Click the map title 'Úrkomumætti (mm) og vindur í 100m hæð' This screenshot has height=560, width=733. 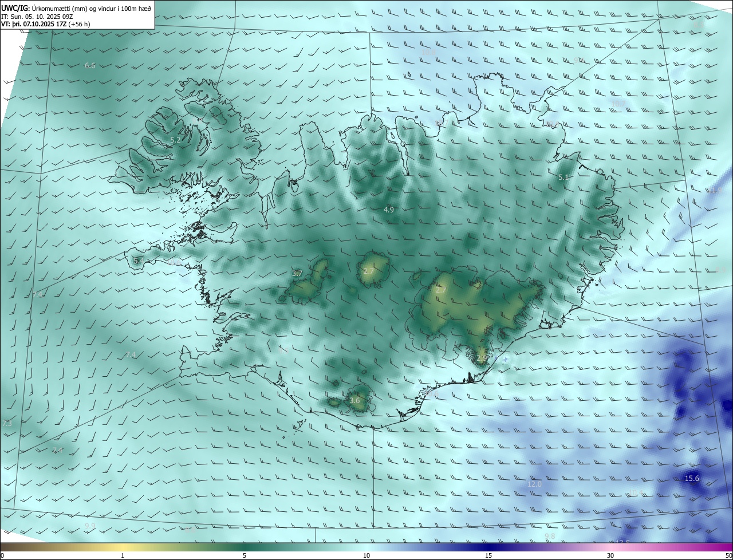(x=91, y=9)
